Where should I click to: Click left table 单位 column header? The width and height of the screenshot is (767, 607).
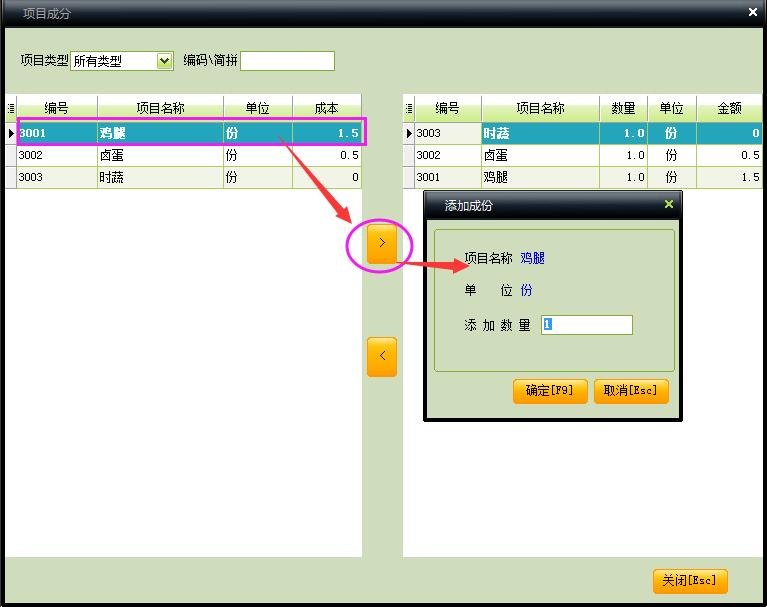click(258, 108)
